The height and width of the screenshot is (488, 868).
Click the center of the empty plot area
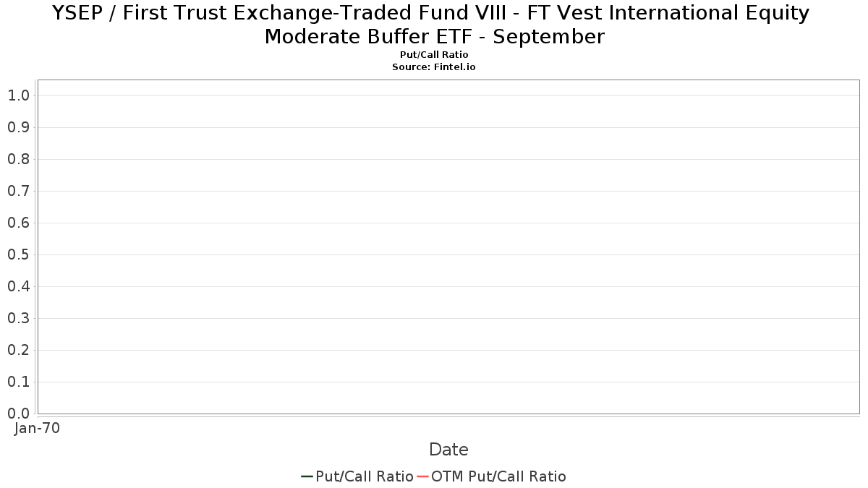[448, 247]
